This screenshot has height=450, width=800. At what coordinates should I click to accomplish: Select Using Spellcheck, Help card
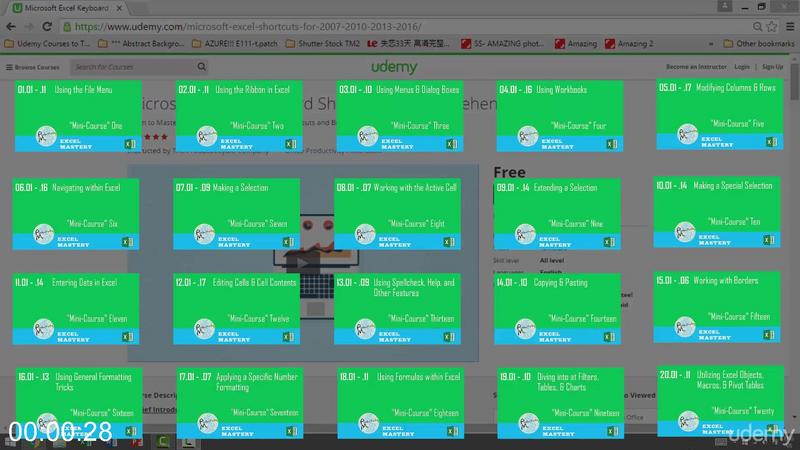click(x=397, y=309)
